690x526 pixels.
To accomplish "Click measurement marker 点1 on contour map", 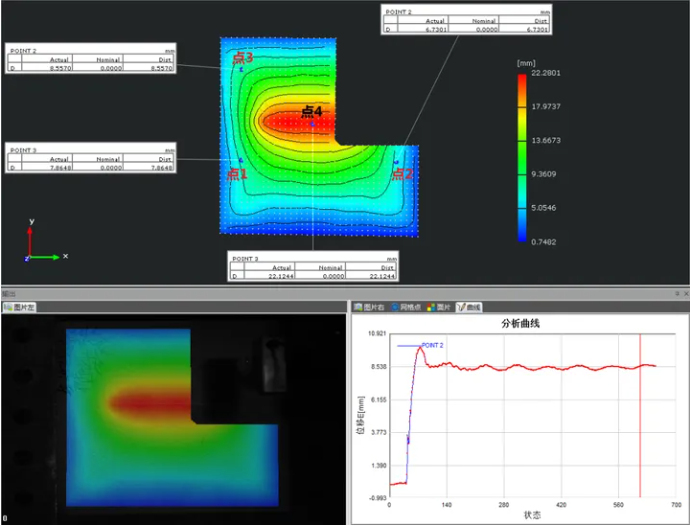I will click(x=239, y=160).
